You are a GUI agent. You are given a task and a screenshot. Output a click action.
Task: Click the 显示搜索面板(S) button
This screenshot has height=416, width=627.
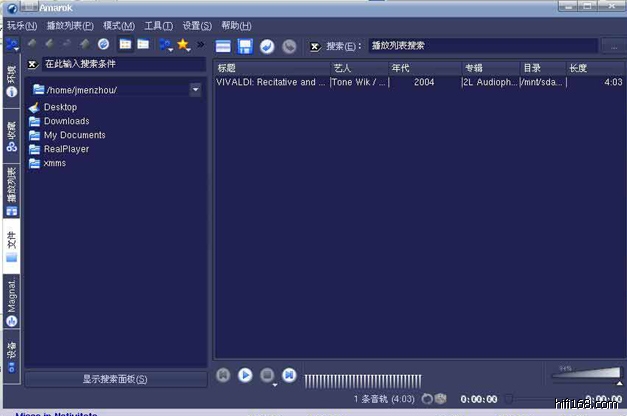[x=115, y=379]
